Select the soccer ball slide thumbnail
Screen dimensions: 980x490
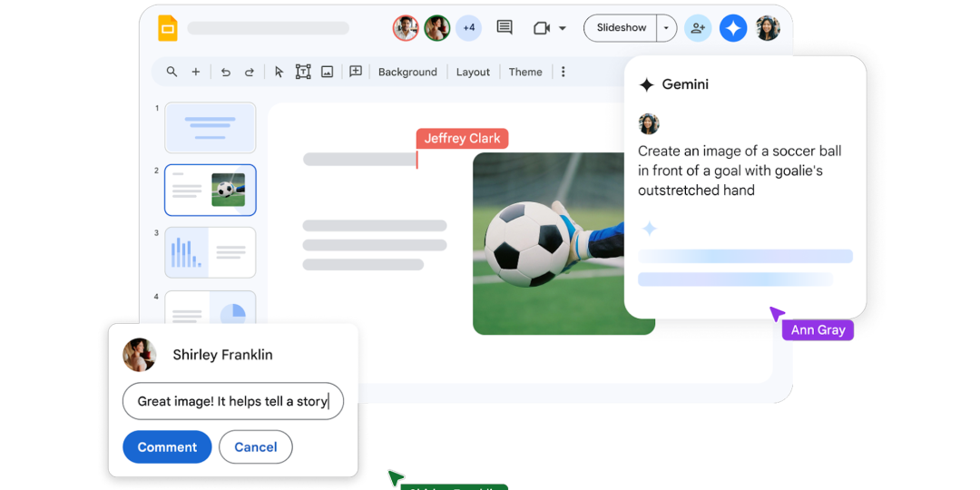click(x=211, y=190)
